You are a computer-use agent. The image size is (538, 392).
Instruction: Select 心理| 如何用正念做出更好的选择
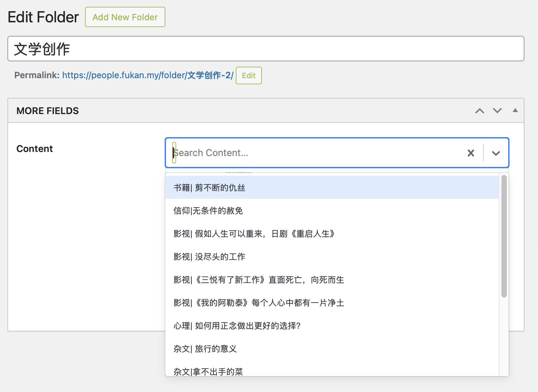(237, 326)
